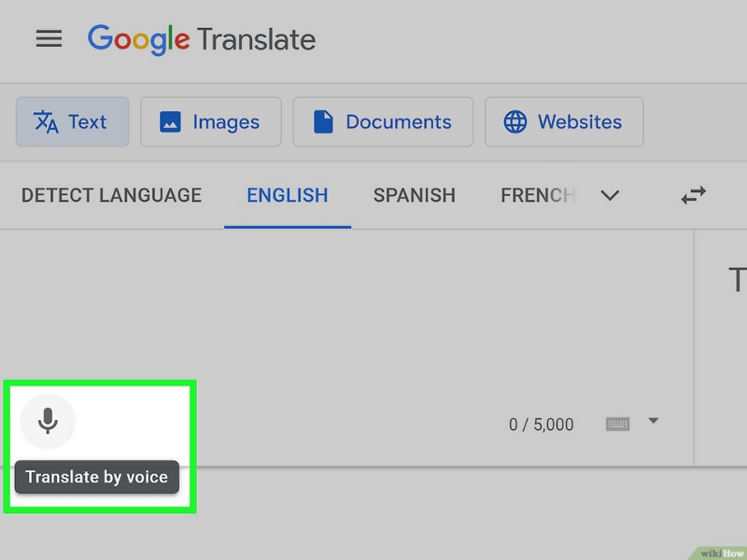Screen dimensions: 747x560
Task: Open the Documents translation mode
Action: (x=383, y=122)
